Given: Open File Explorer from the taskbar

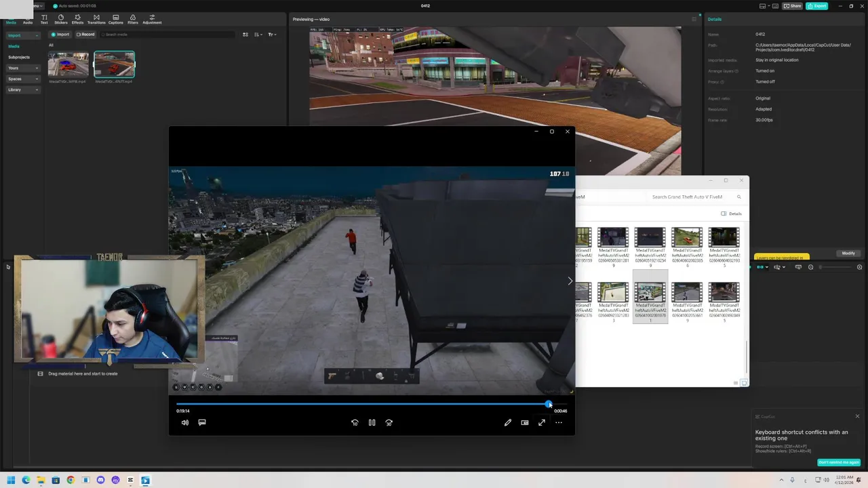Looking at the screenshot, I should point(41,481).
